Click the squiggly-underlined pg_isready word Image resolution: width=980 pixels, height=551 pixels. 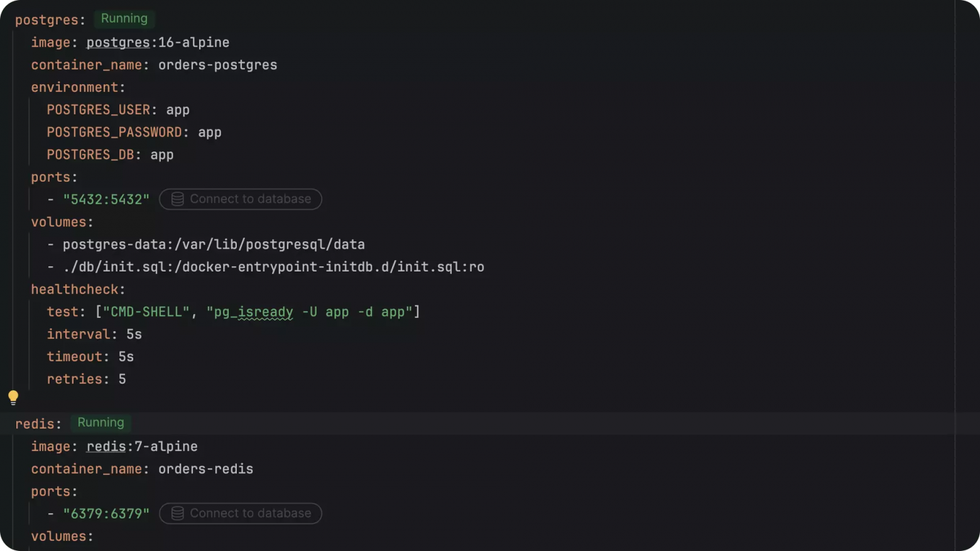265,312
